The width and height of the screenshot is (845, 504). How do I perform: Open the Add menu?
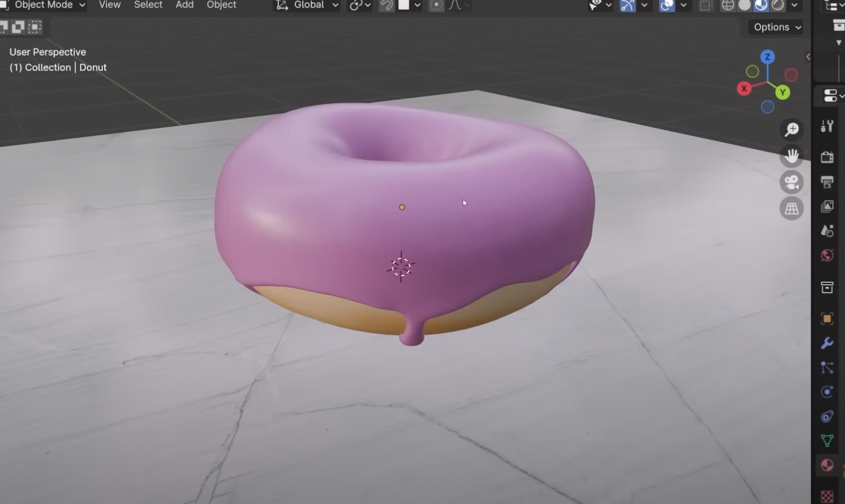click(x=184, y=5)
